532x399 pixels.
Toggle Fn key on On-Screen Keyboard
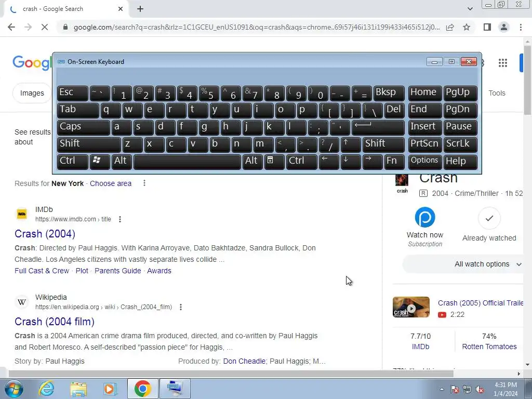pos(395,161)
